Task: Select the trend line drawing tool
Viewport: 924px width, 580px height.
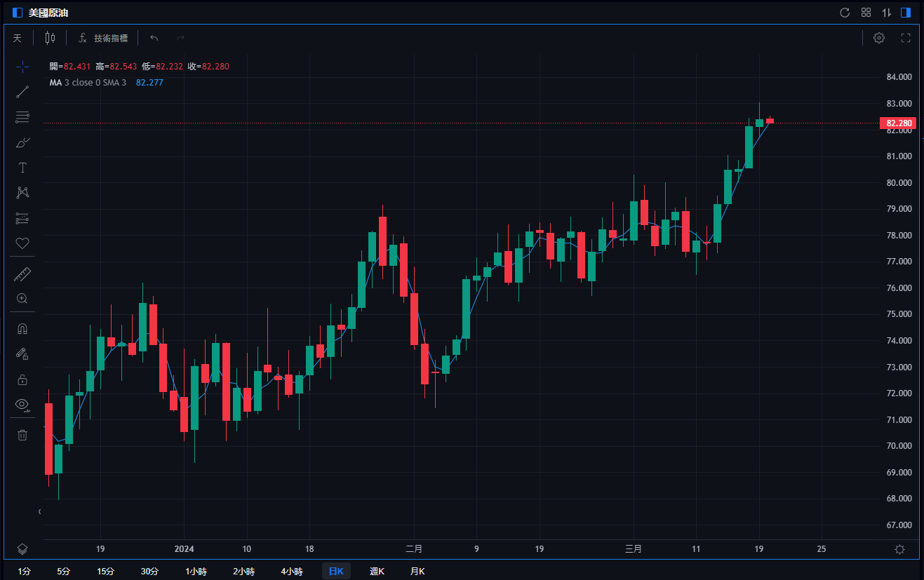Action: coord(22,92)
